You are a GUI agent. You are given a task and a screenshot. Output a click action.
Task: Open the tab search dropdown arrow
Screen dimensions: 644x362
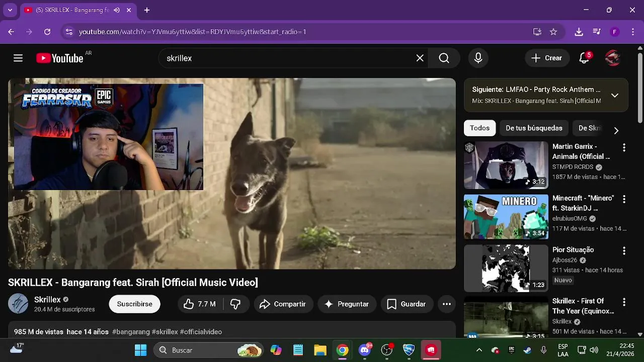(10, 10)
